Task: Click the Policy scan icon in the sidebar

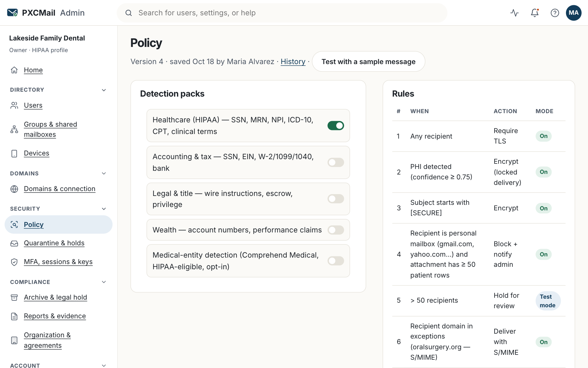Action: pyautogui.click(x=14, y=224)
